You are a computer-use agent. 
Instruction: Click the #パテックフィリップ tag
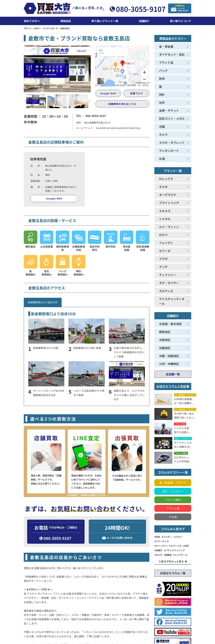click(174, 550)
